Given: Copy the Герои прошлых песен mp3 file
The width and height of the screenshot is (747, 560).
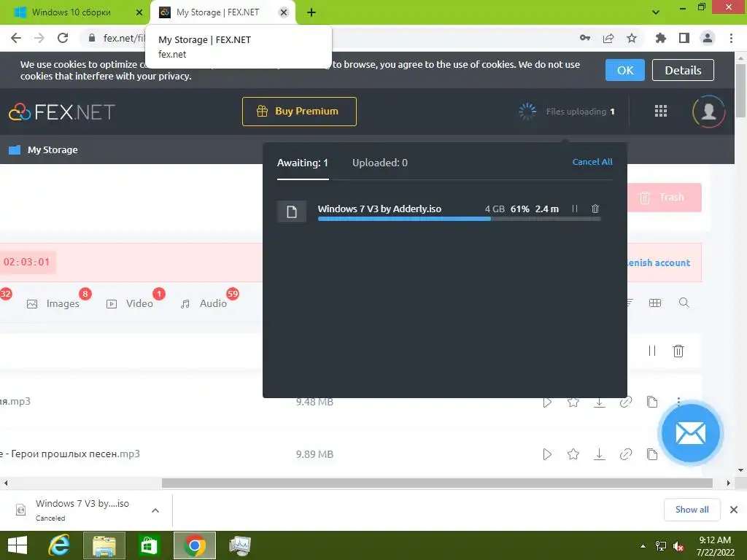Looking at the screenshot, I should tap(651, 454).
